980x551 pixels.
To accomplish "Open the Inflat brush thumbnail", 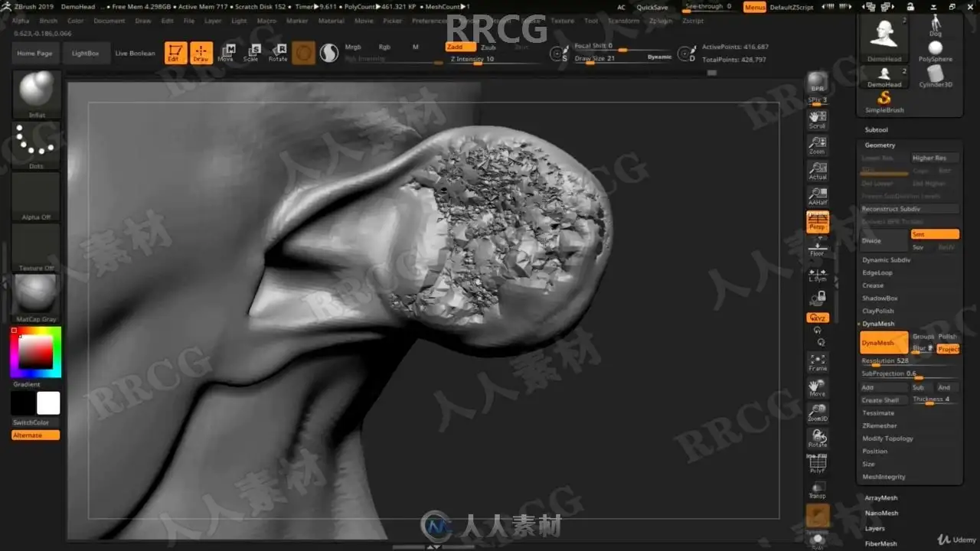I will tap(36, 93).
